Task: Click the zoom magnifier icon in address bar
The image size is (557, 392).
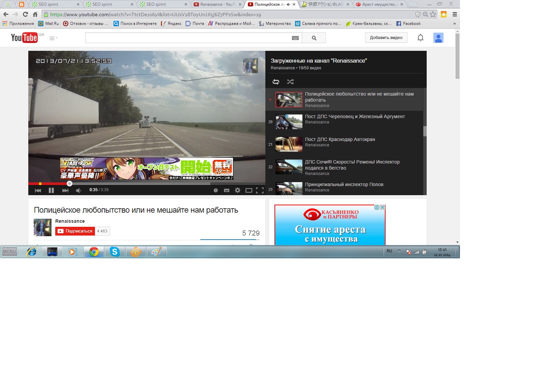Action: tap(425, 14)
